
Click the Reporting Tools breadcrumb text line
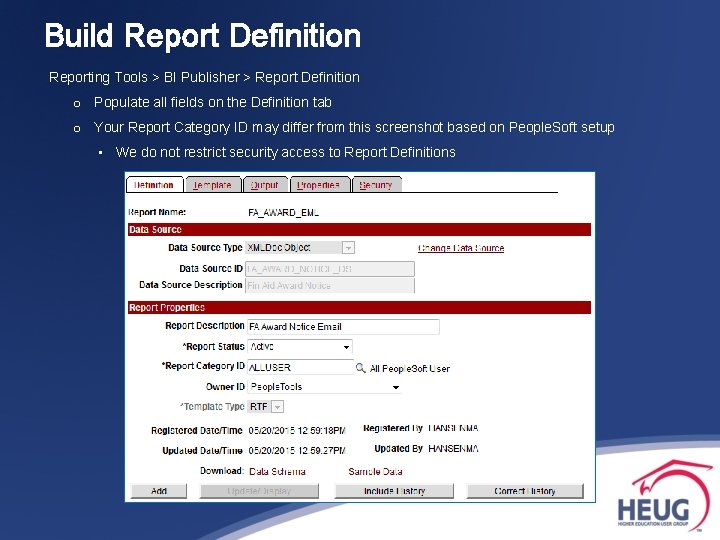click(204, 77)
